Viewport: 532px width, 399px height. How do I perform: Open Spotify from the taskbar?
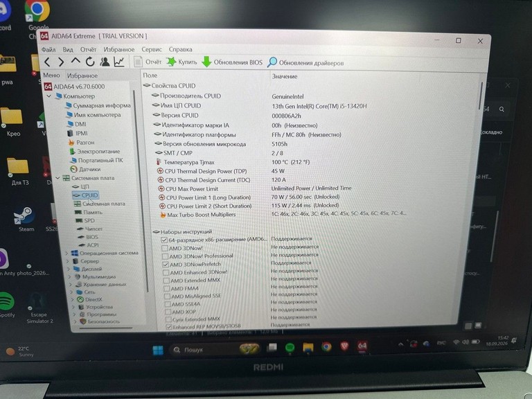(x=290, y=348)
